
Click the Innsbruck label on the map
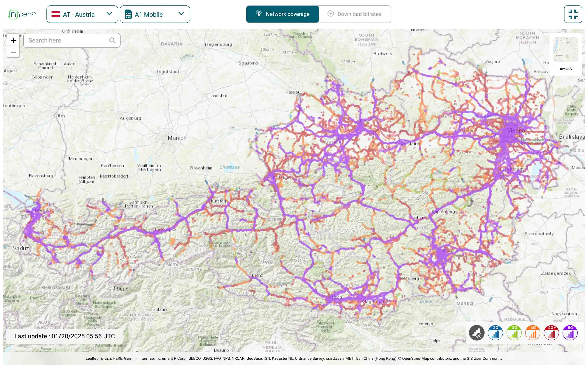pos(166,229)
